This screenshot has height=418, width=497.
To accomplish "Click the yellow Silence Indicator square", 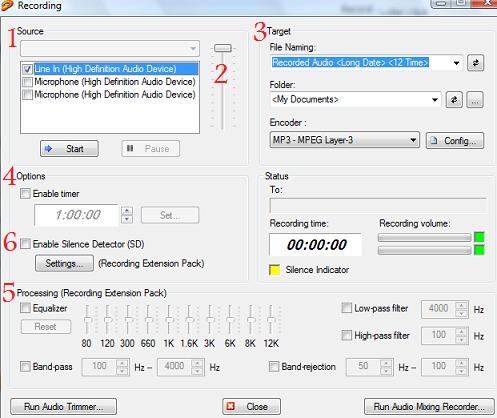I will [x=274, y=270].
